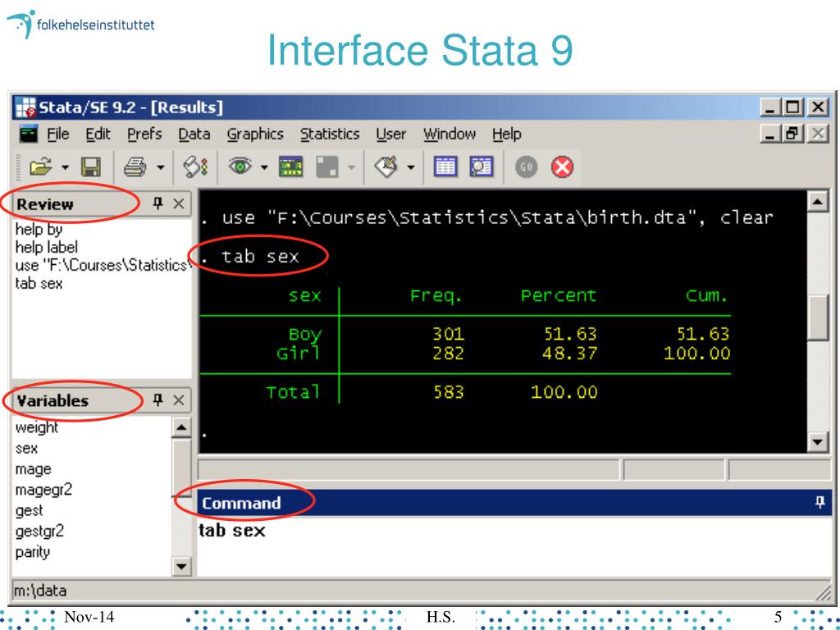The image size is (840, 630).
Task: Select 'help label' in Review list
Action: click(x=47, y=247)
